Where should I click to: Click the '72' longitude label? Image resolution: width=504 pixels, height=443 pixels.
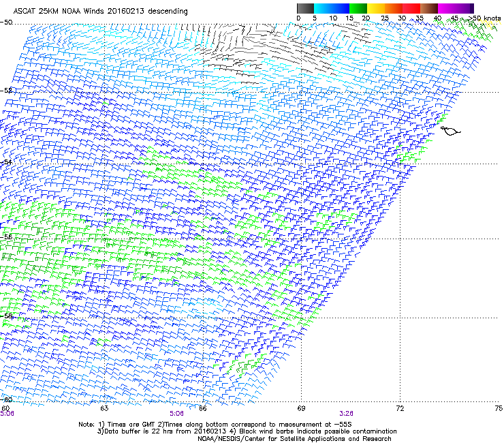(x=400, y=408)
